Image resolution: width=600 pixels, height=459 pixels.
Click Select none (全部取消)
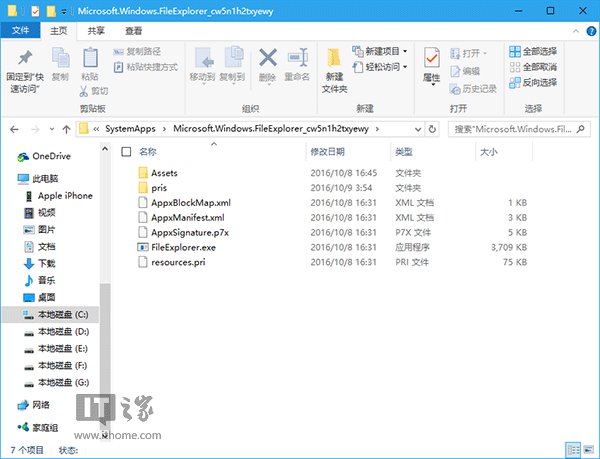[x=533, y=67]
